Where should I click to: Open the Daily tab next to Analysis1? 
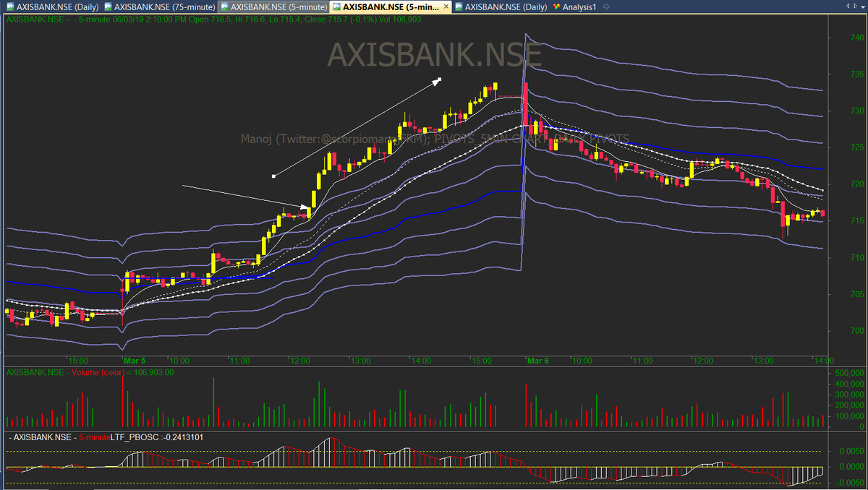501,7
